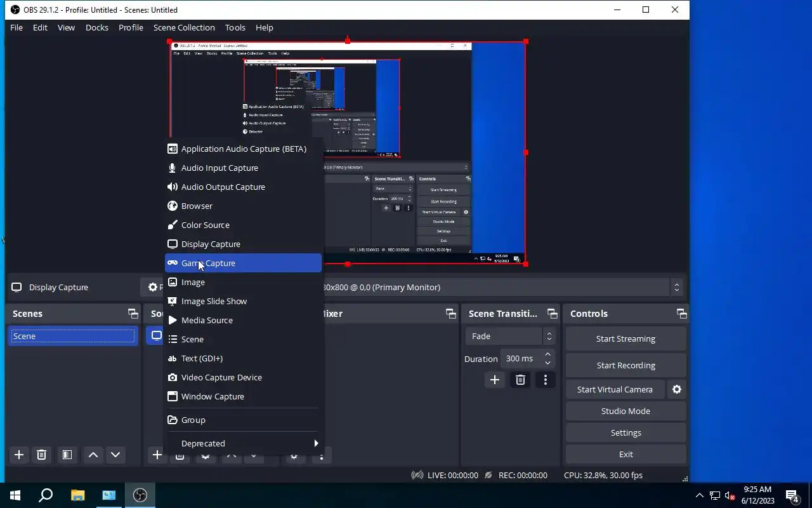Click Start Virtual Camera
Viewport: 812px width, 508px height.
(615, 389)
